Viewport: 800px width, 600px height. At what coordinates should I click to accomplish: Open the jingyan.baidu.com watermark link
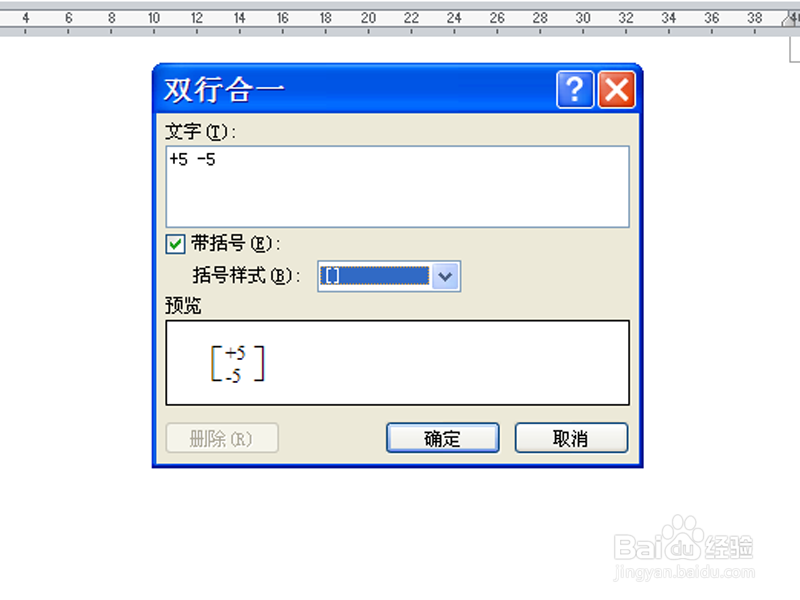coord(684,572)
